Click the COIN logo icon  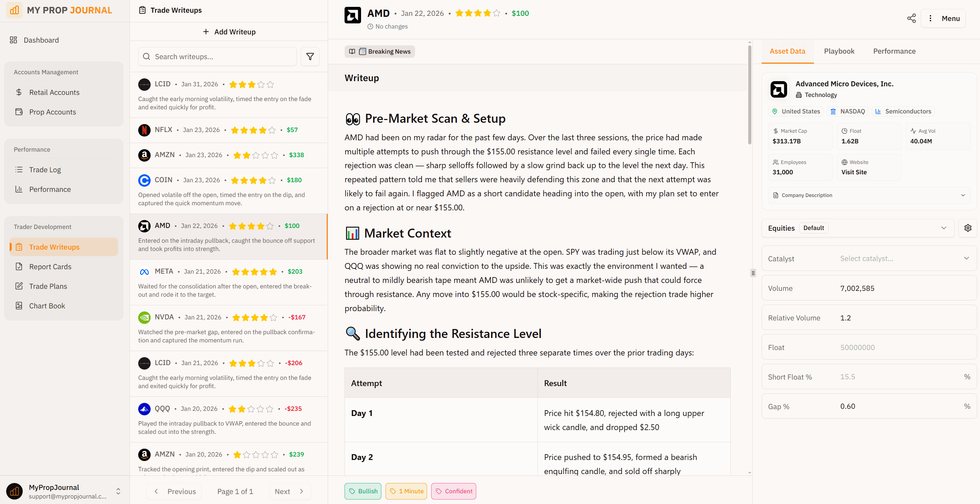(144, 180)
